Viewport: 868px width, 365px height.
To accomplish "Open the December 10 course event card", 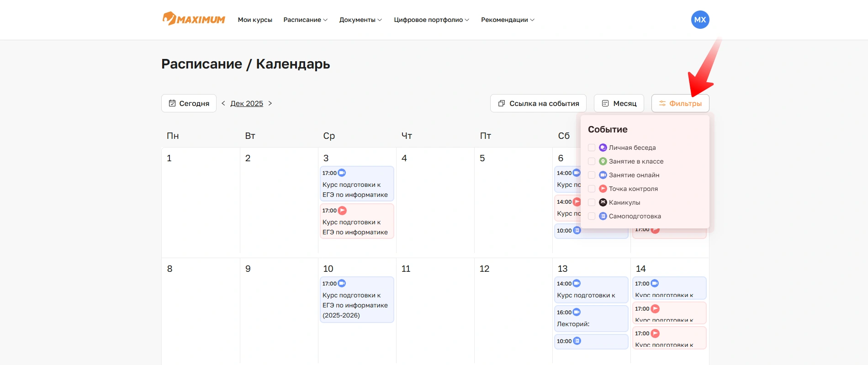I will 357,300.
